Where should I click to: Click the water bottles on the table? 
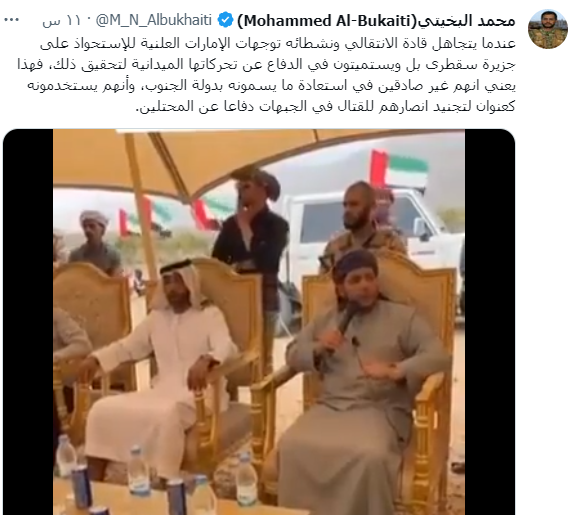click(x=156, y=475)
